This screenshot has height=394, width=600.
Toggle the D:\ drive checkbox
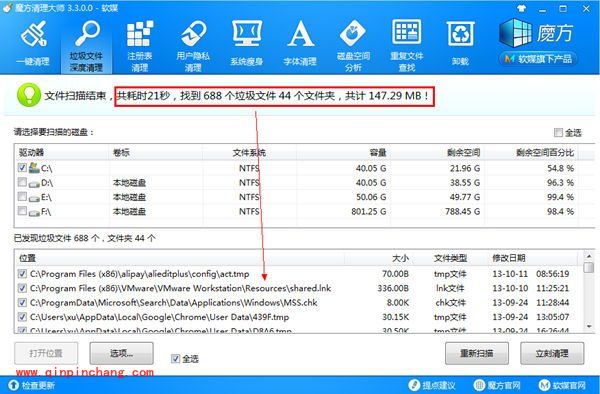22,182
